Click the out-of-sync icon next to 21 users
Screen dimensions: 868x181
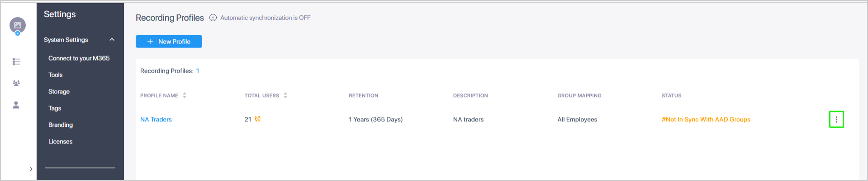coord(258,119)
